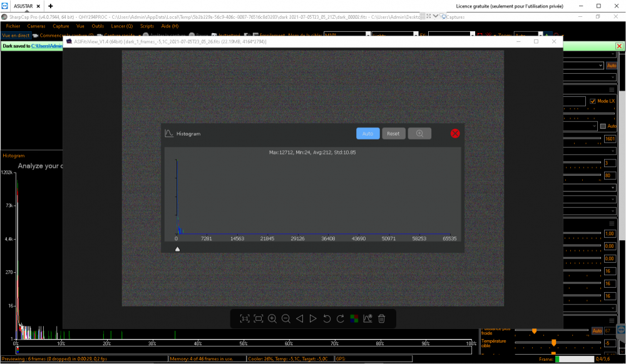Zoom in using the magnifier plus icon
626x364 pixels.
[x=272, y=318]
